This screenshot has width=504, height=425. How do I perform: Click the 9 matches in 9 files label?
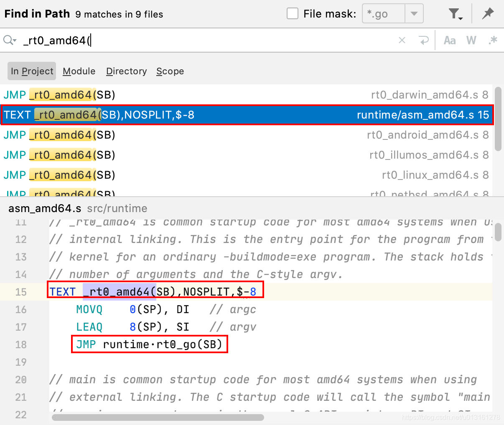click(120, 14)
